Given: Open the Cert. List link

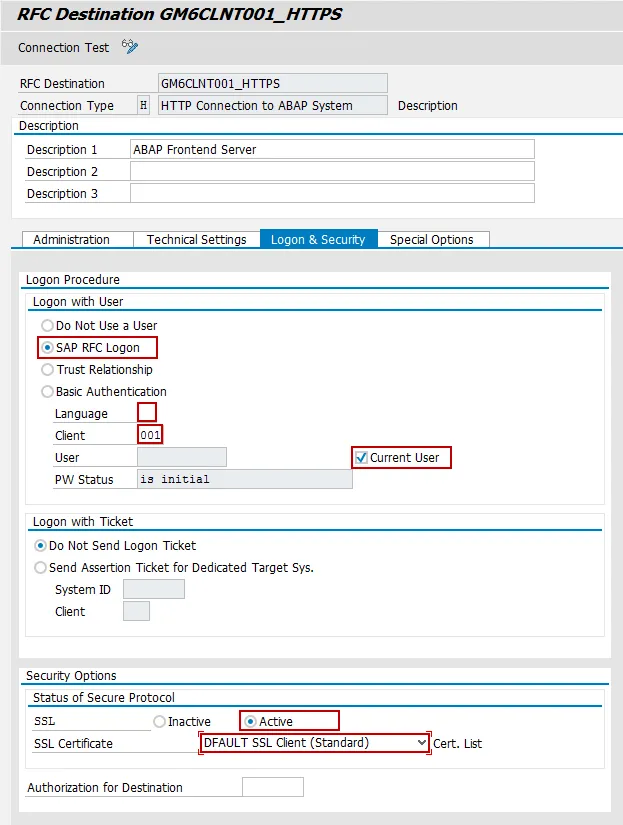Looking at the screenshot, I should coord(457,744).
